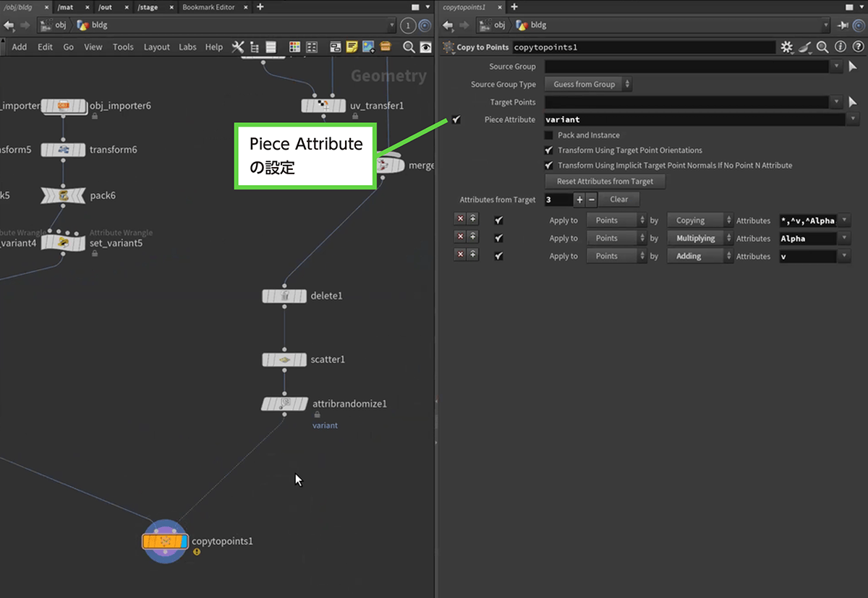Click the magnifier find-node icon in network editor
This screenshot has width=868, height=598.
coord(409,47)
